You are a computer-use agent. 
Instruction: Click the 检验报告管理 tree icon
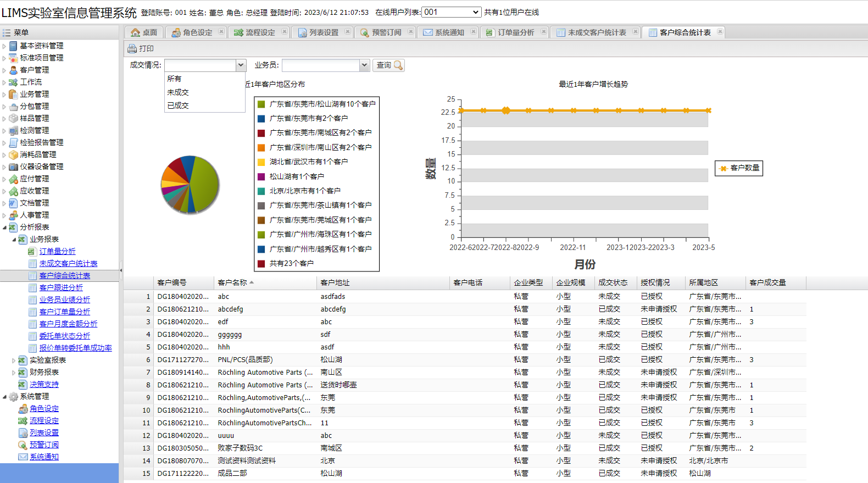coord(13,142)
